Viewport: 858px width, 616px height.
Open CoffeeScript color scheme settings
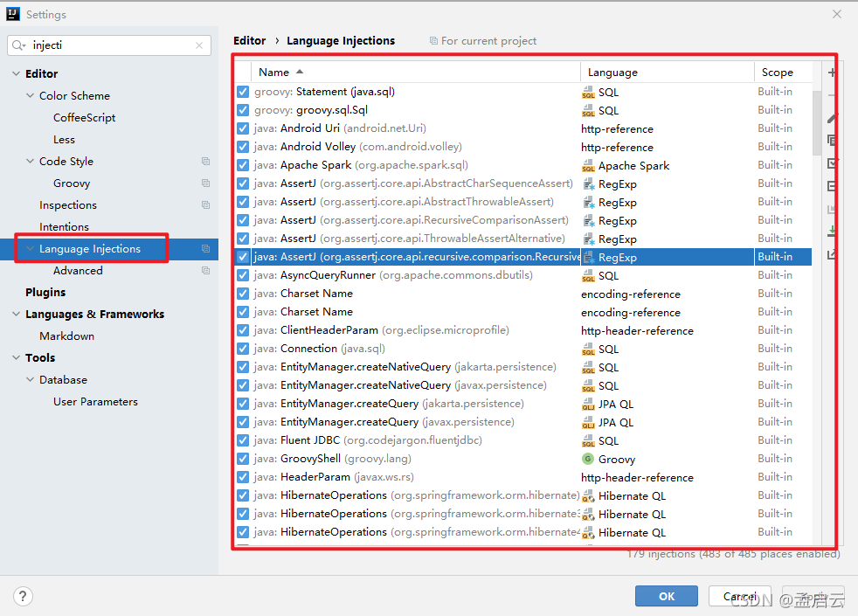[84, 118]
